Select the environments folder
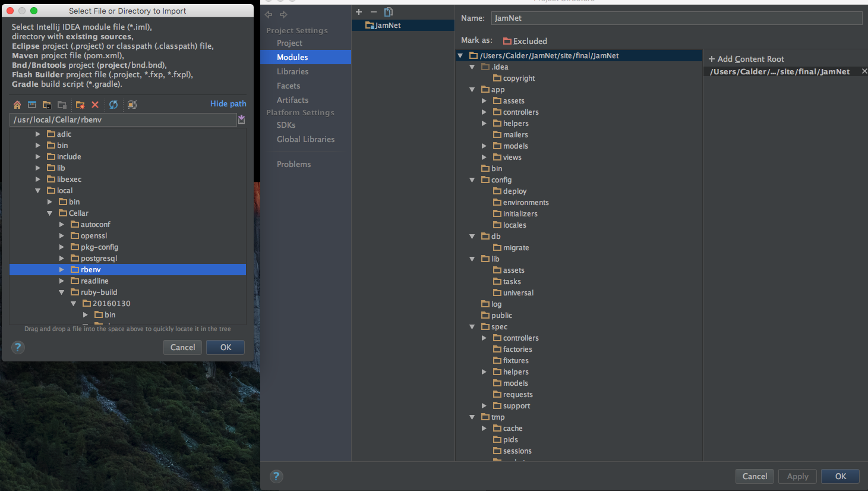The width and height of the screenshot is (868, 491). (526, 203)
